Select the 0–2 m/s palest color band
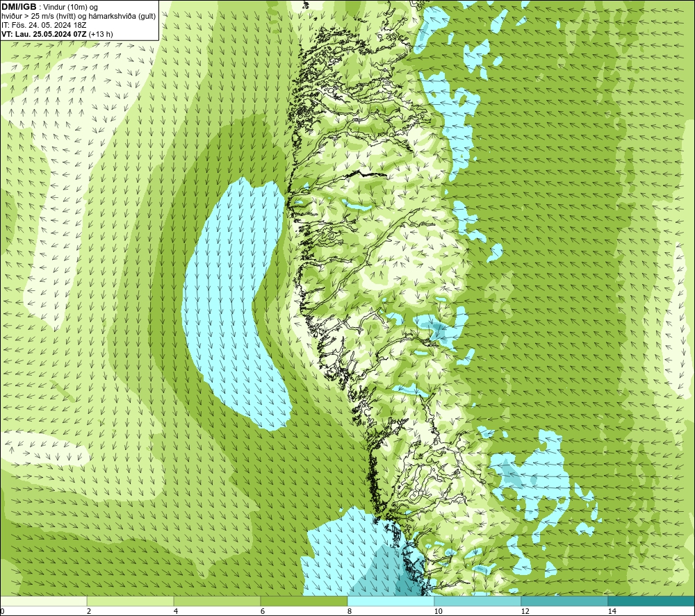This screenshot has width=695, height=616. pyautogui.click(x=43, y=601)
